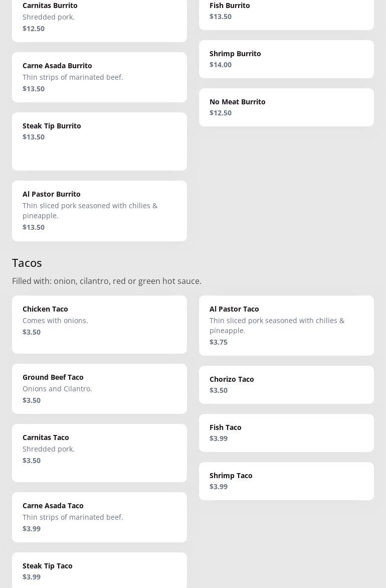Click the $14.00 Shrimp Burrito price
The image size is (386, 588).
221,65
